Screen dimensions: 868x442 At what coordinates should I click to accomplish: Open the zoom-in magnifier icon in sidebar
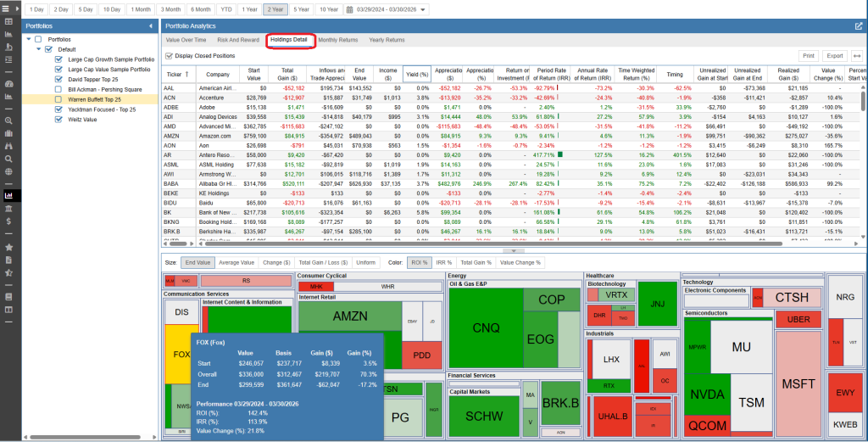[8, 120]
